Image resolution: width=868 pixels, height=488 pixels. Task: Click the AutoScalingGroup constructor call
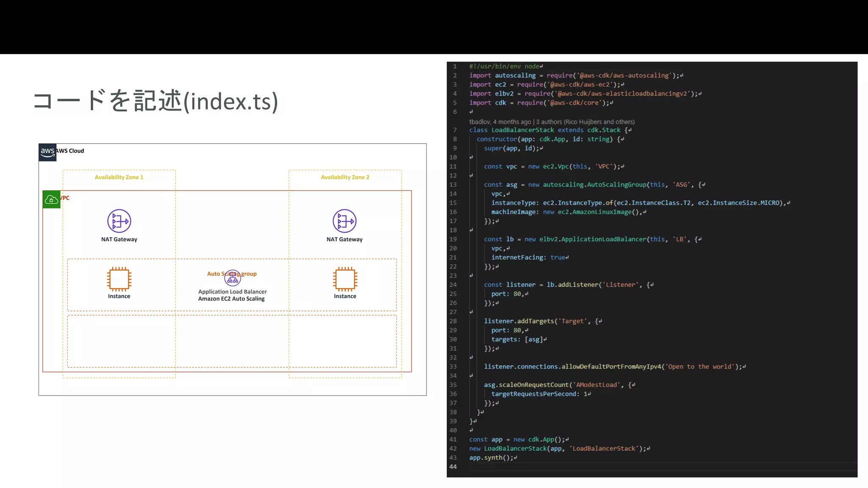tap(616, 185)
